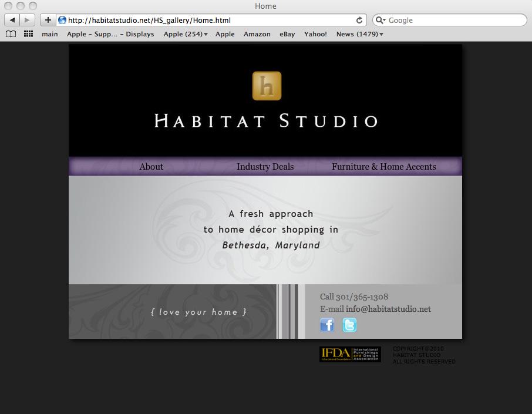Open the Apple bookmark

tap(225, 34)
